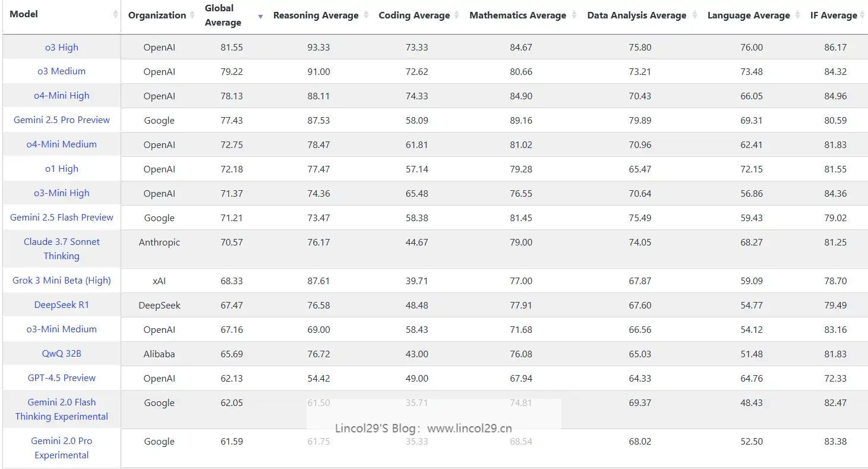868x469 pixels.
Task: Open the o4-Mini High model link
Action: point(62,96)
